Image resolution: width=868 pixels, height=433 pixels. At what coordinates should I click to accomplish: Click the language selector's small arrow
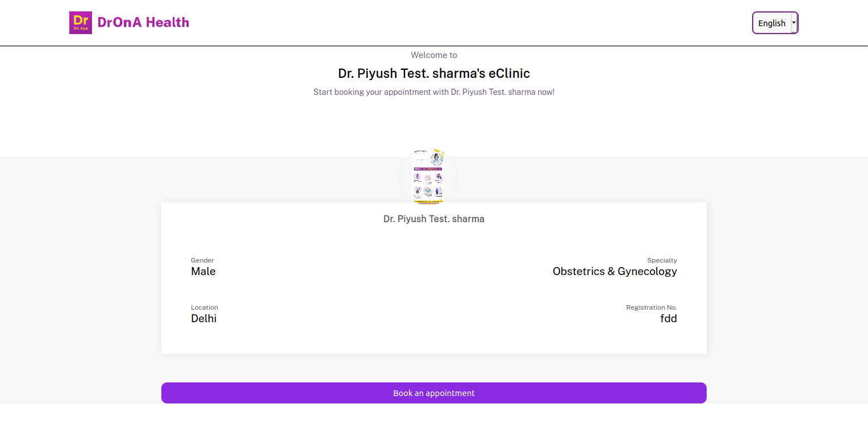click(x=794, y=23)
